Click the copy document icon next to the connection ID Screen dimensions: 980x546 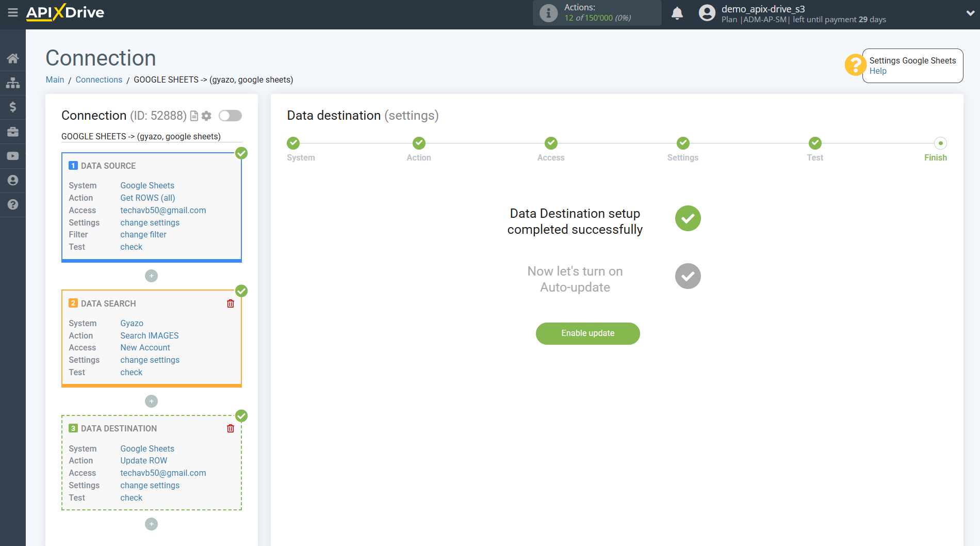pos(194,116)
